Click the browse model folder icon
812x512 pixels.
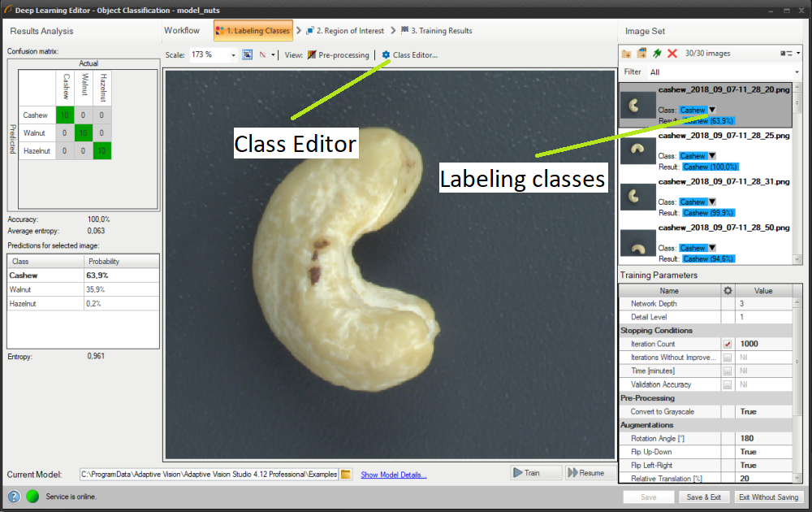point(346,474)
